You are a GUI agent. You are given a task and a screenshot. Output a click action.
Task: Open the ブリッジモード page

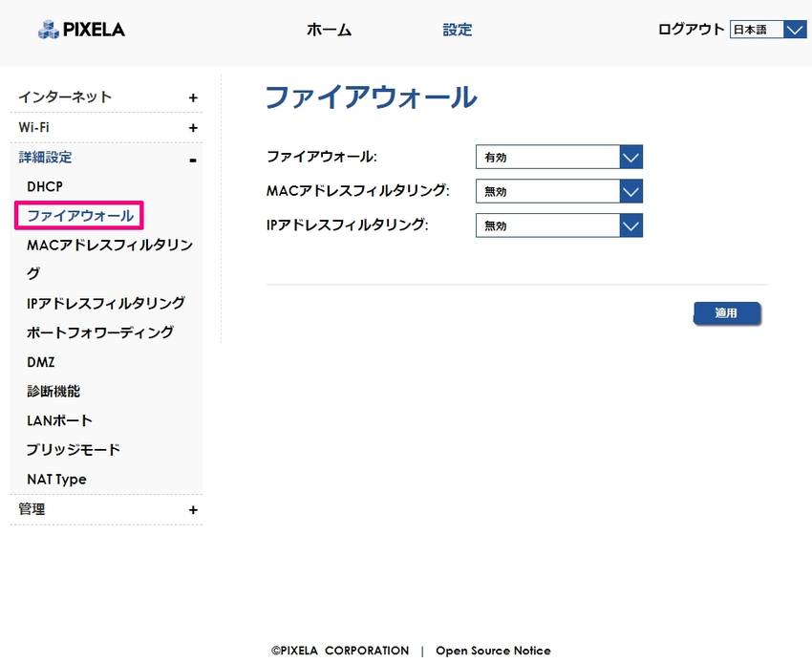coord(73,449)
